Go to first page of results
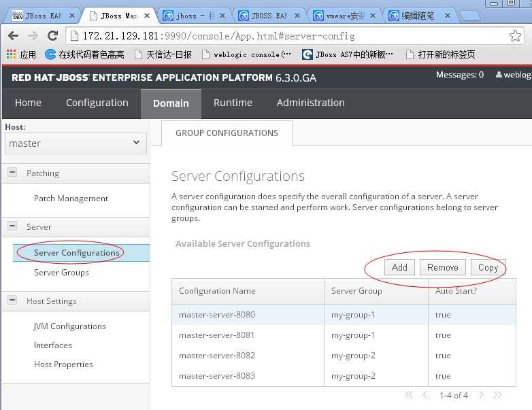This screenshot has height=410, width=532. coord(409,395)
